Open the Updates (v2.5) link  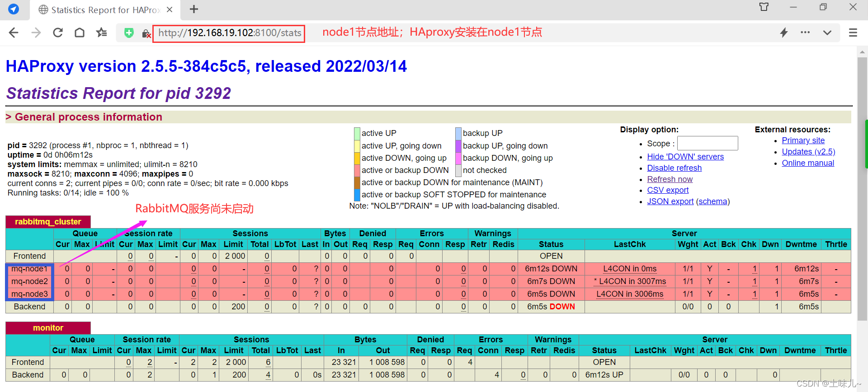point(808,152)
